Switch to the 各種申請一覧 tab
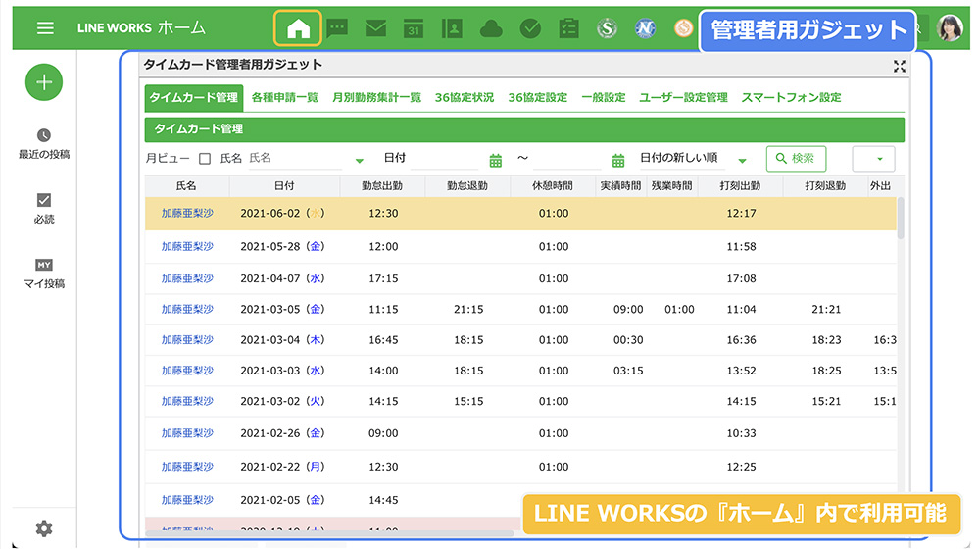This screenshot has width=980, height=549. [284, 97]
